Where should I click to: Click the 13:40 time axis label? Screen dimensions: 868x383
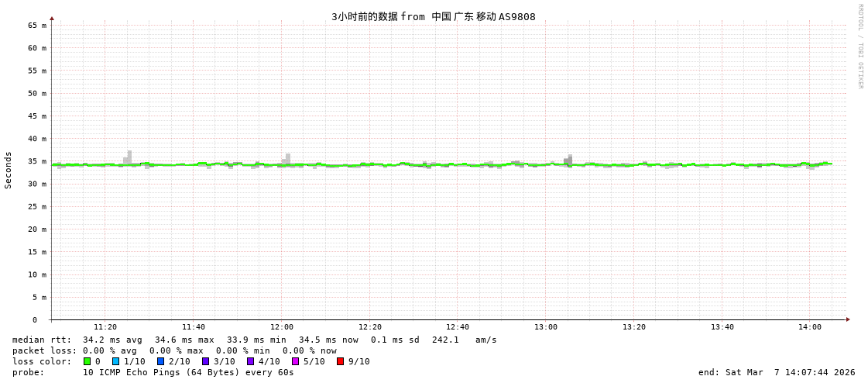point(722,327)
